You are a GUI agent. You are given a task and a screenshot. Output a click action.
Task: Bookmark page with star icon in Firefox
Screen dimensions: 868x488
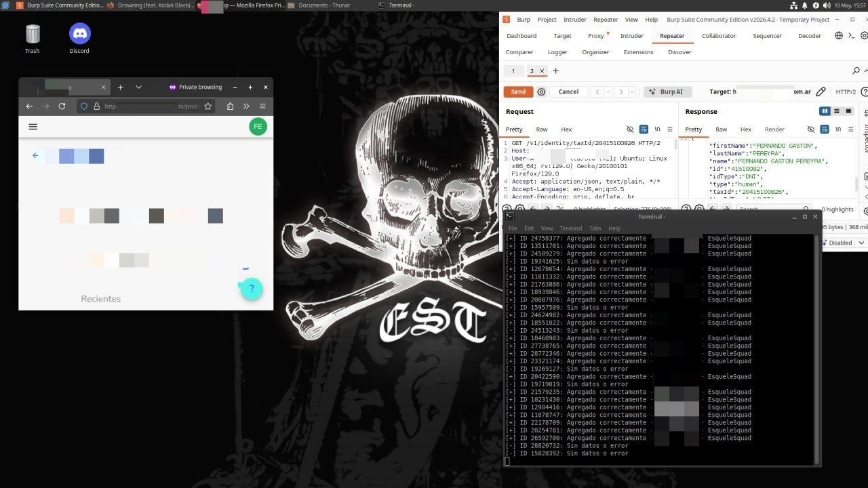coord(208,106)
